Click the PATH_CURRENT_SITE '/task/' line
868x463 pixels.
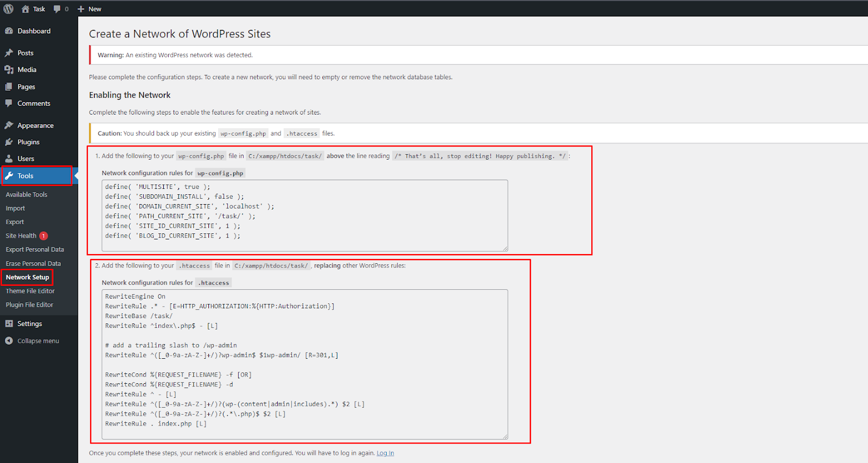pos(180,216)
